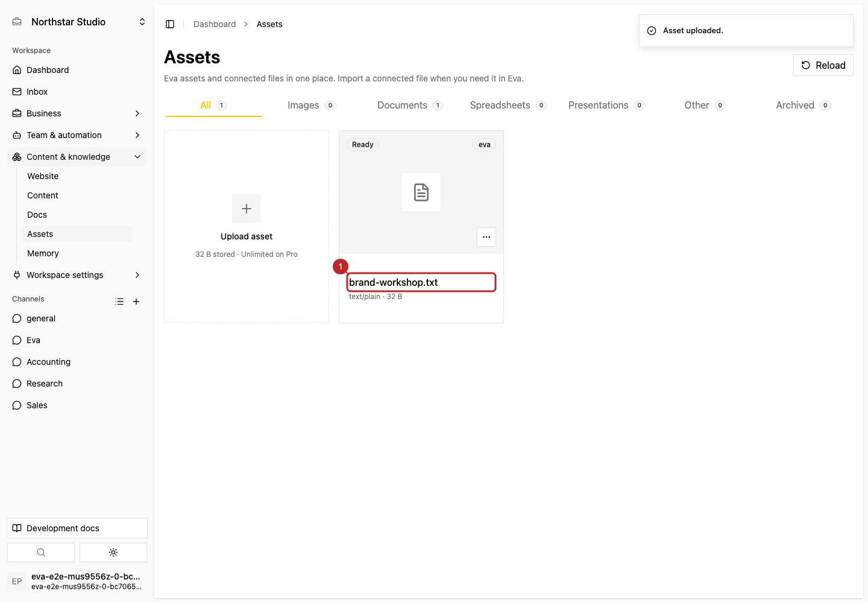Click the Asset uploaded checkmark icon

click(652, 31)
